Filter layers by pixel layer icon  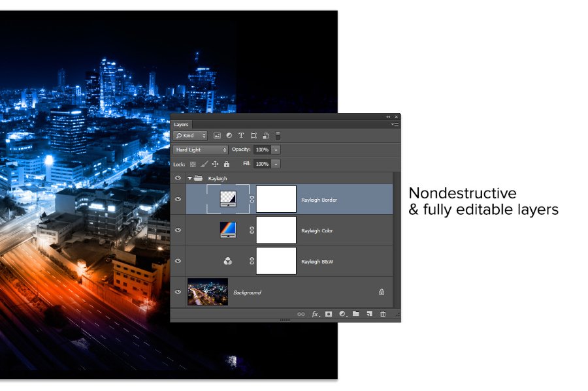(x=217, y=136)
